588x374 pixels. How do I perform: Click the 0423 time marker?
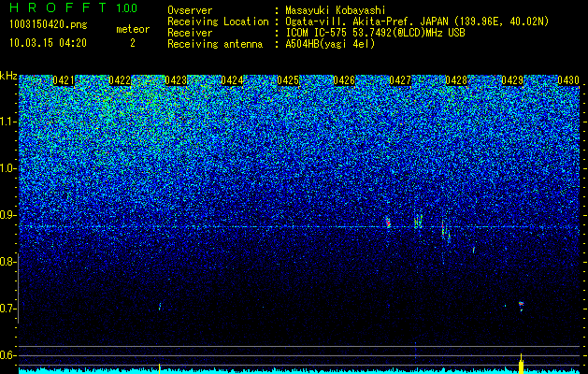click(x=176, y=80)
